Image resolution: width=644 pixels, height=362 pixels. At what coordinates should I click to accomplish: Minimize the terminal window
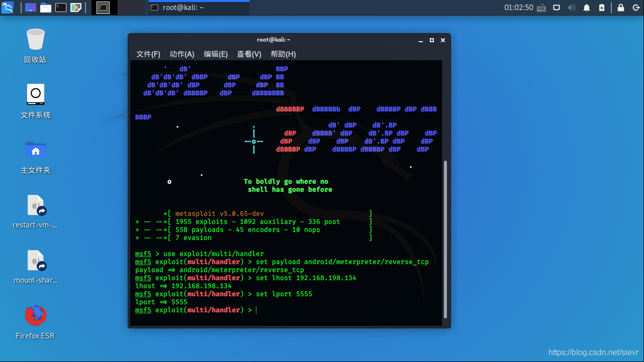point(421,40)
